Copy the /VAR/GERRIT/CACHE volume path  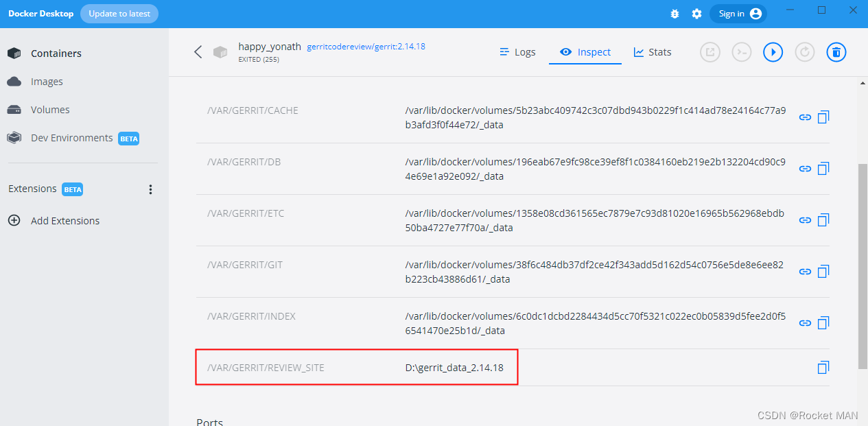[x=823, y=117]
